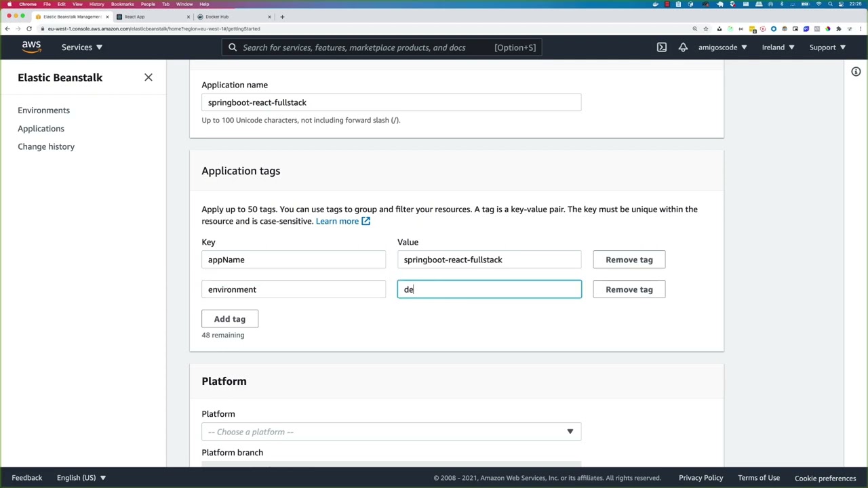Open the Edit menu
The image size is (868, 488).
click(x=61, y=4)
